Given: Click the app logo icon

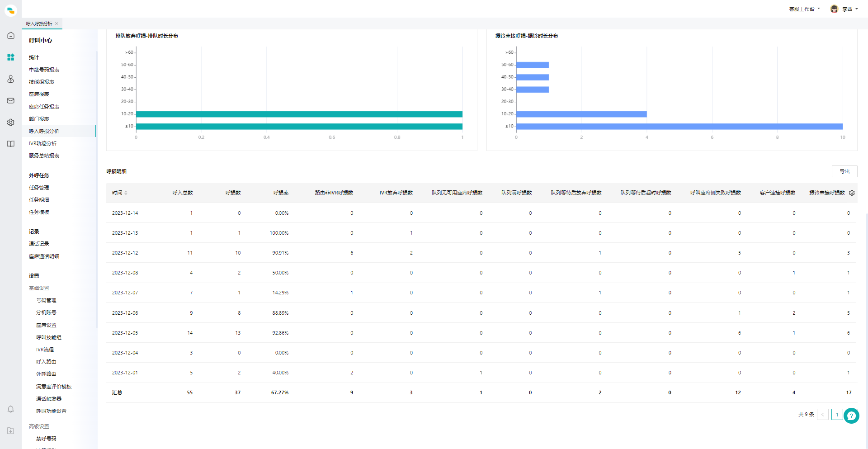Looking at the screenshot, I should tap(11, 10).
